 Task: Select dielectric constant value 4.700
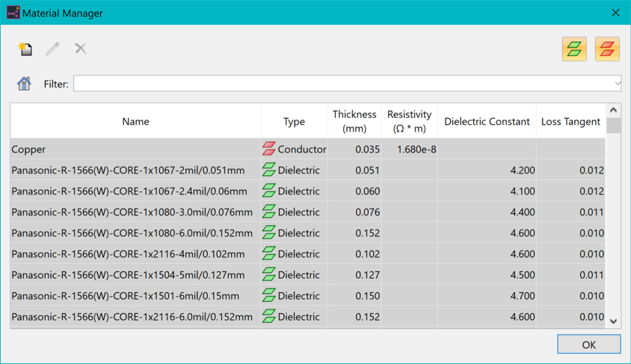(x=523, y=296)
